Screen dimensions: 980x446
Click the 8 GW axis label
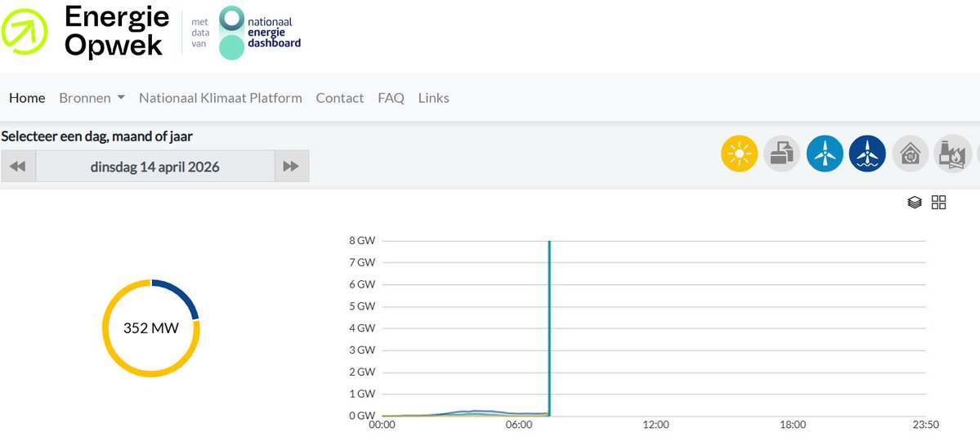[362, 240]
